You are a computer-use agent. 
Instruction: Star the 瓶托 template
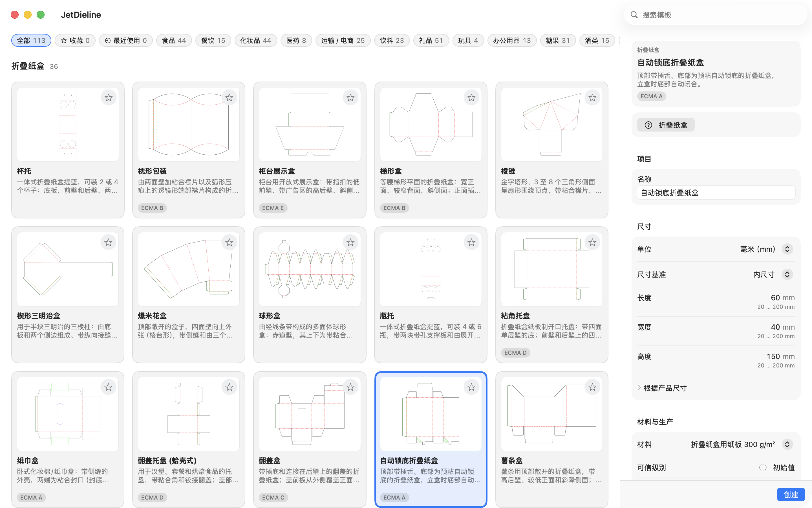471,243
